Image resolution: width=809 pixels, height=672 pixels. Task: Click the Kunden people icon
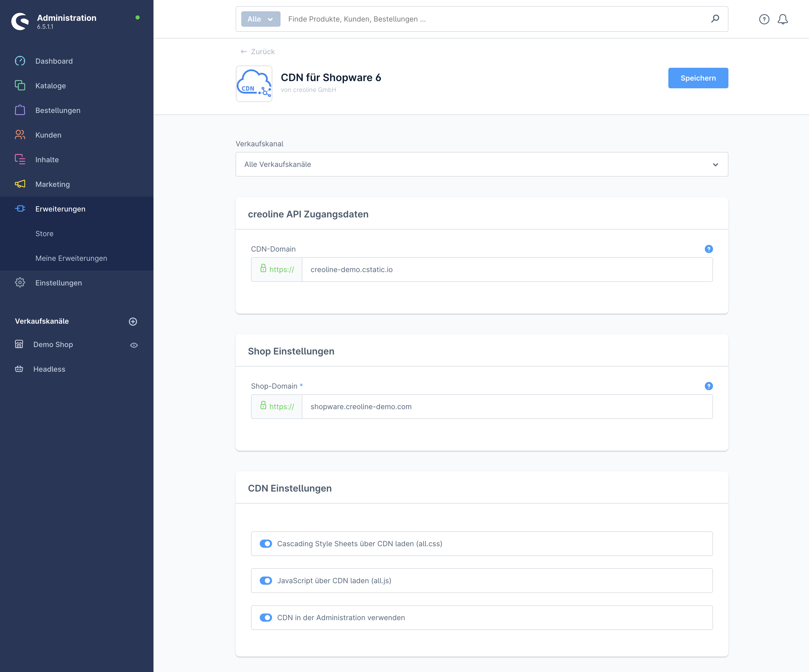click(x=20, y=135)
